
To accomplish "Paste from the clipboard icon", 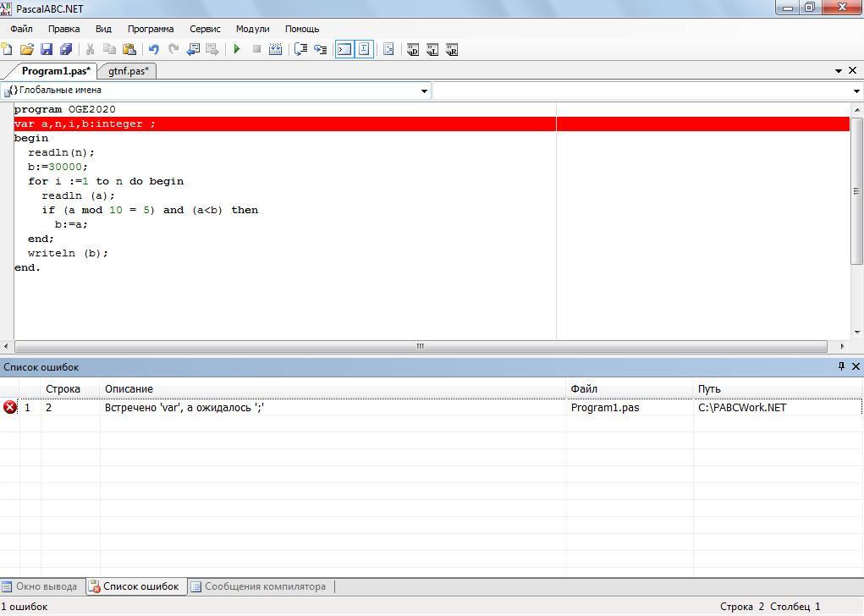I will point(129,50).
